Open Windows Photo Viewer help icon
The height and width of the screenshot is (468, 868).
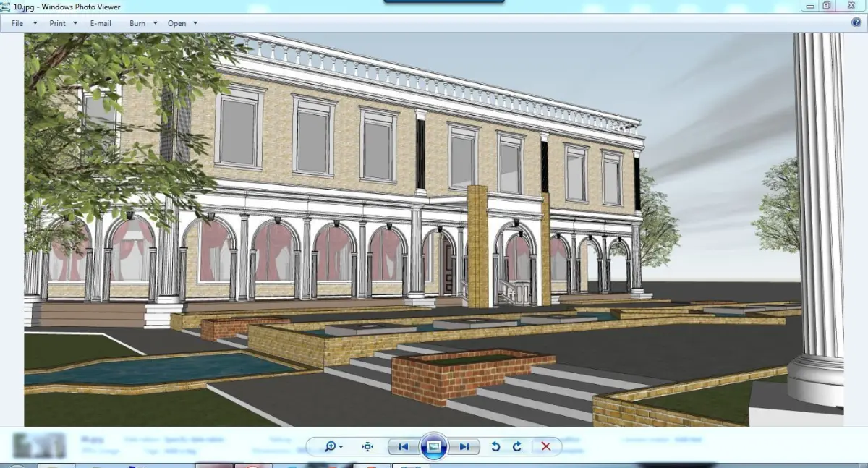[x=856, y=23]
